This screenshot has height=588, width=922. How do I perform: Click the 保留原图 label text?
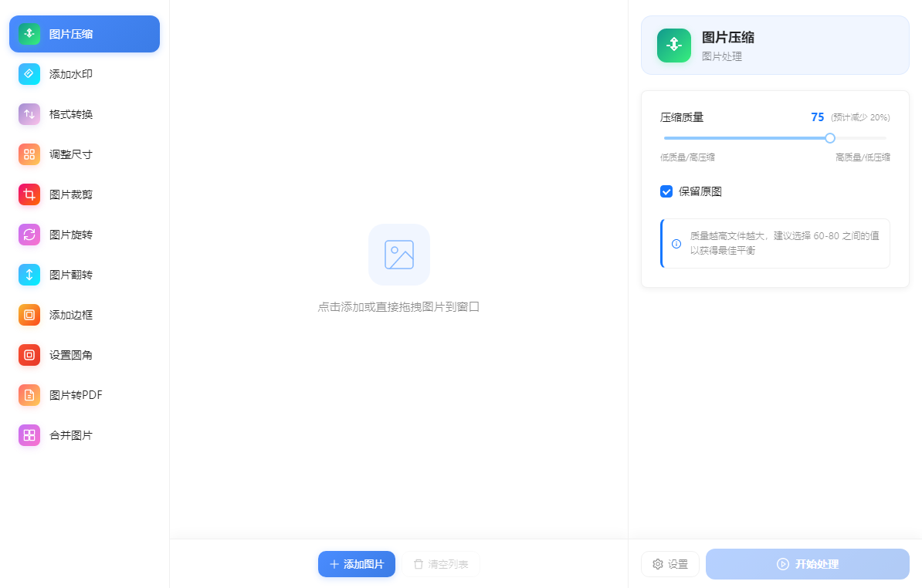[x=700, y=191]
